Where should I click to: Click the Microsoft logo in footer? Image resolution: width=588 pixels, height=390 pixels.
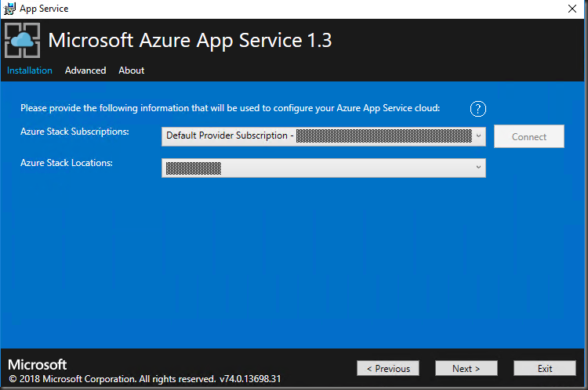click(x=38, y=365)
